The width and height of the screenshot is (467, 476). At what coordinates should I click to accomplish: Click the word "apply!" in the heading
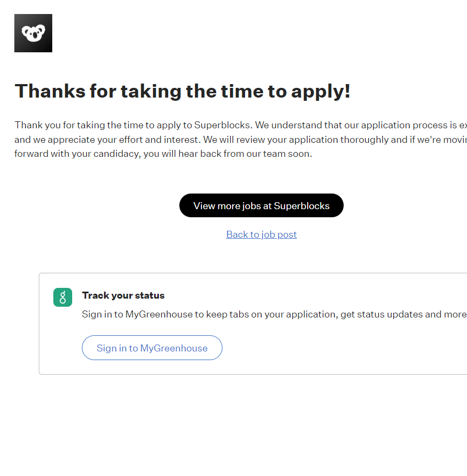[x=321, y=91]
